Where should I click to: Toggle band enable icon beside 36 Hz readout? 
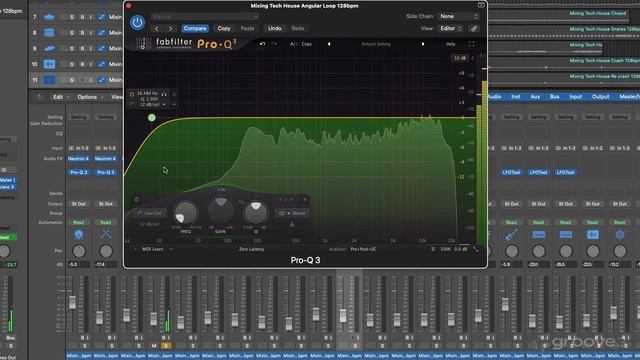[132, 94]
